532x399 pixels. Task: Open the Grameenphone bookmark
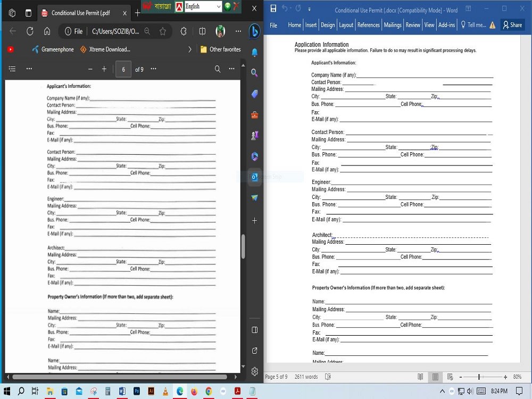(x=53, y=49)
